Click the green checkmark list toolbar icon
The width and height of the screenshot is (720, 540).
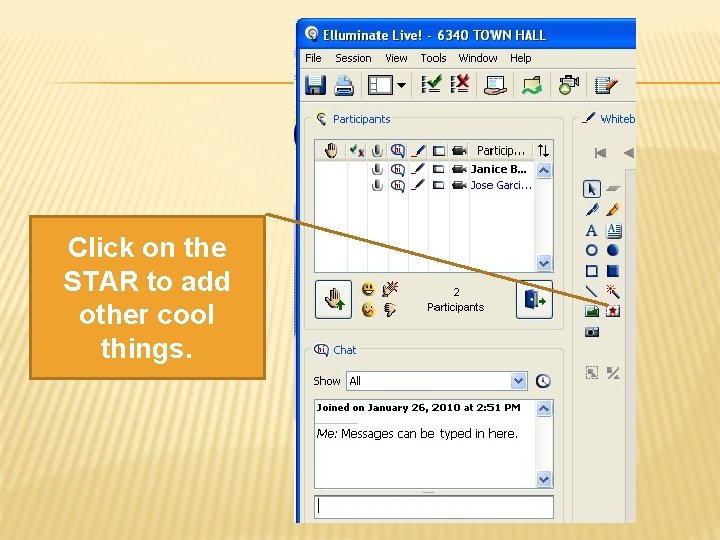(x=431, y=85)
